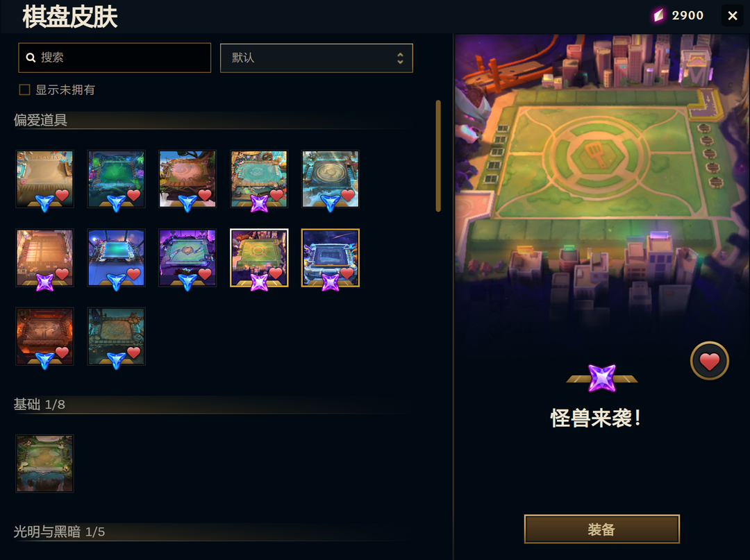Click the 光明与黑暗 1/5 section header

coord(59,532)
